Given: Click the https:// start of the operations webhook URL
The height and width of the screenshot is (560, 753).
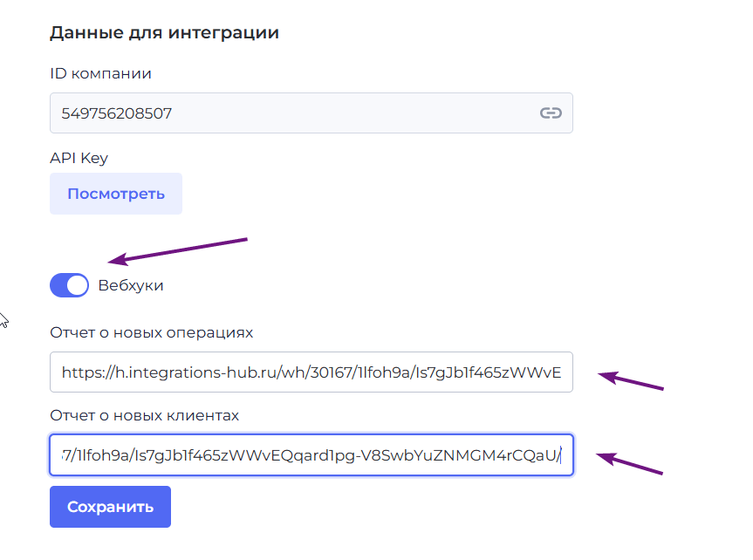Looking at the screenshot, I should [x=88, y=372].
